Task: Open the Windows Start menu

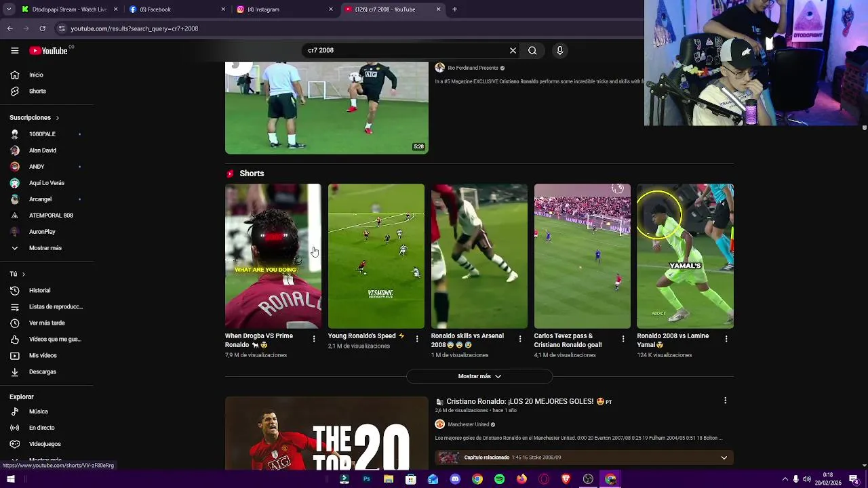Action: point(11,479)
